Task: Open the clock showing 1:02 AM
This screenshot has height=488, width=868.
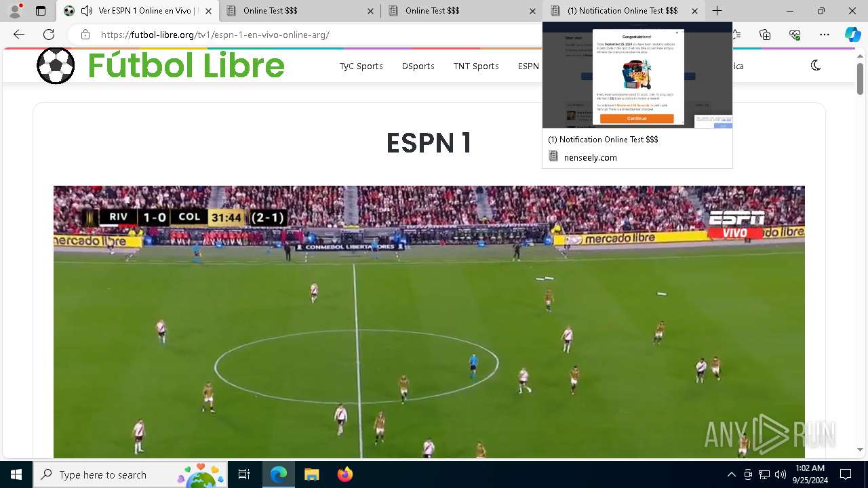Action: point(810,474)
